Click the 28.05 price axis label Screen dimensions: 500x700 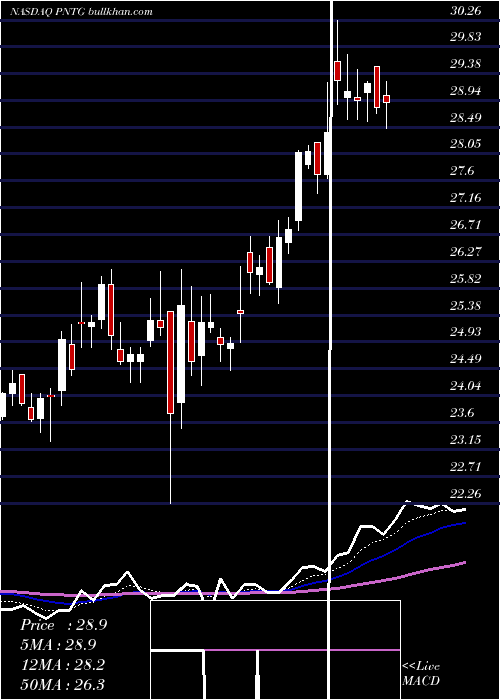point(466,144)
